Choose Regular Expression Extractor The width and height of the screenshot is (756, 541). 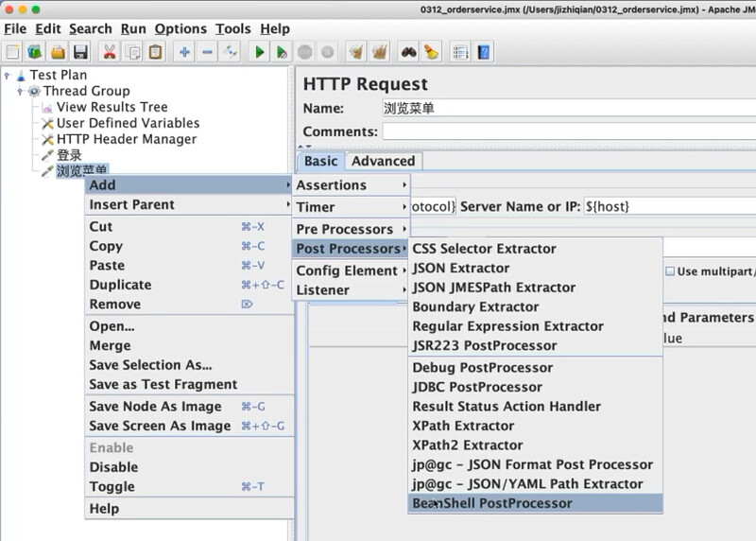[535, 326]
